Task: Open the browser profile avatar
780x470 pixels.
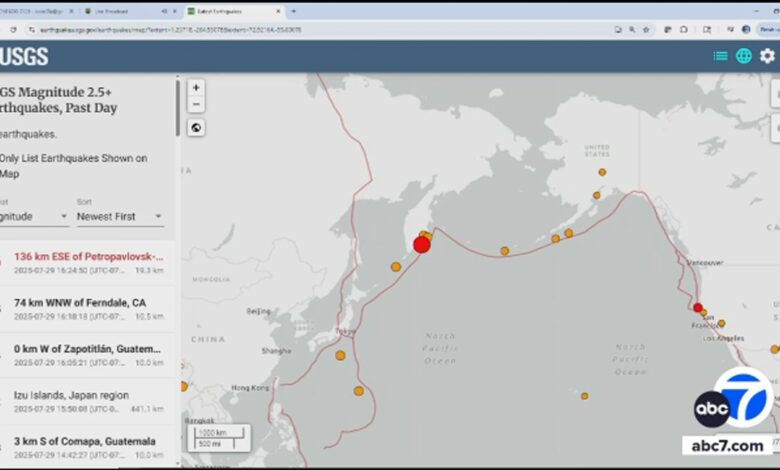Action: click(746, 30)
